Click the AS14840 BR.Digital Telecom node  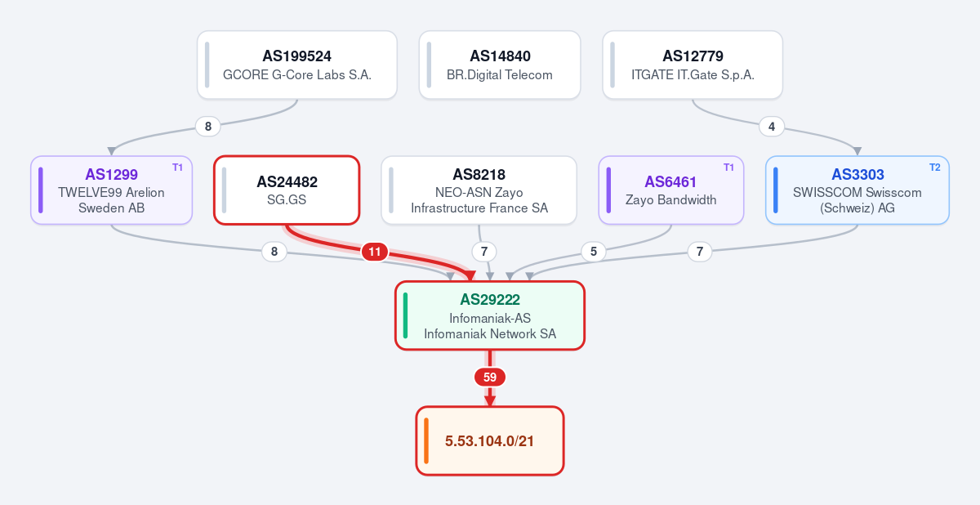tap(500, 65)
